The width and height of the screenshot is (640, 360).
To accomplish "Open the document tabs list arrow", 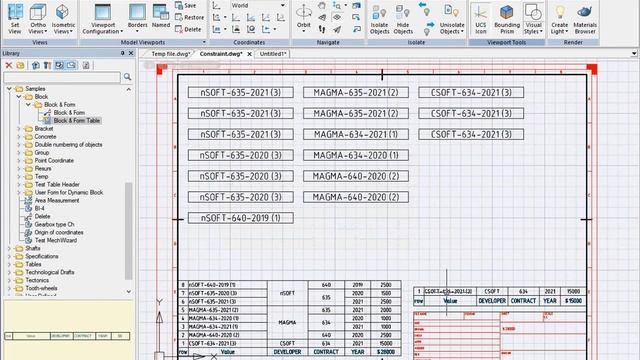I will click(633, 53).
